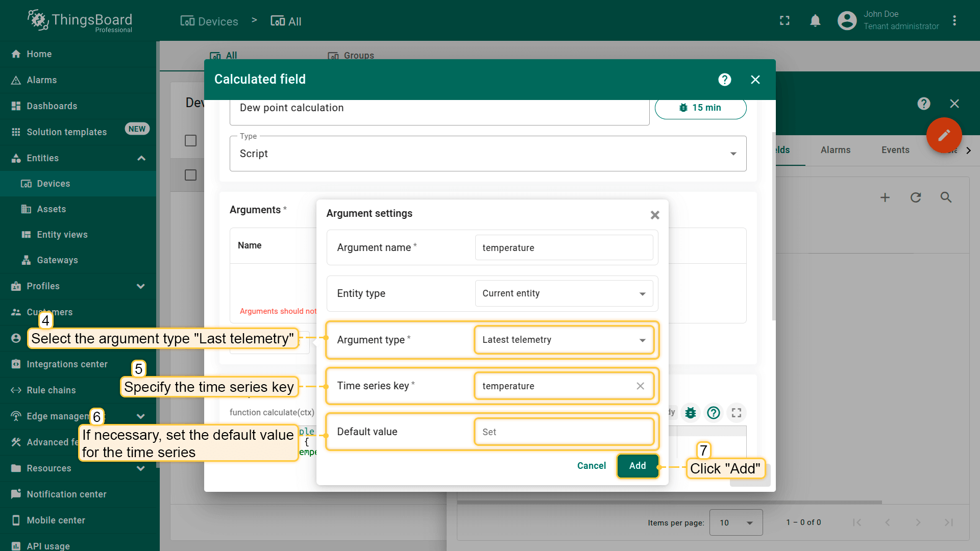Click the Default value input field
This screenshot has height=551, width=980.
click(563, 432)
